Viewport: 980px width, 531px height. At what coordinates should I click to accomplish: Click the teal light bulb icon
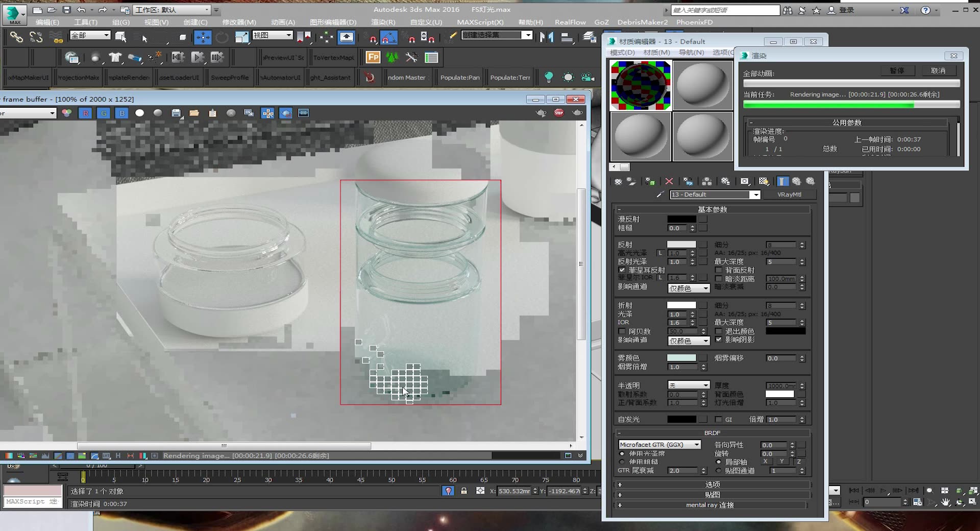549,77
